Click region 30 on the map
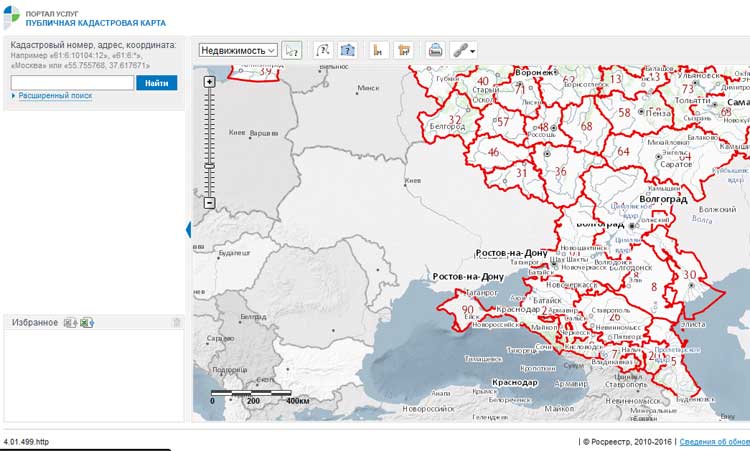 [689, 275]
